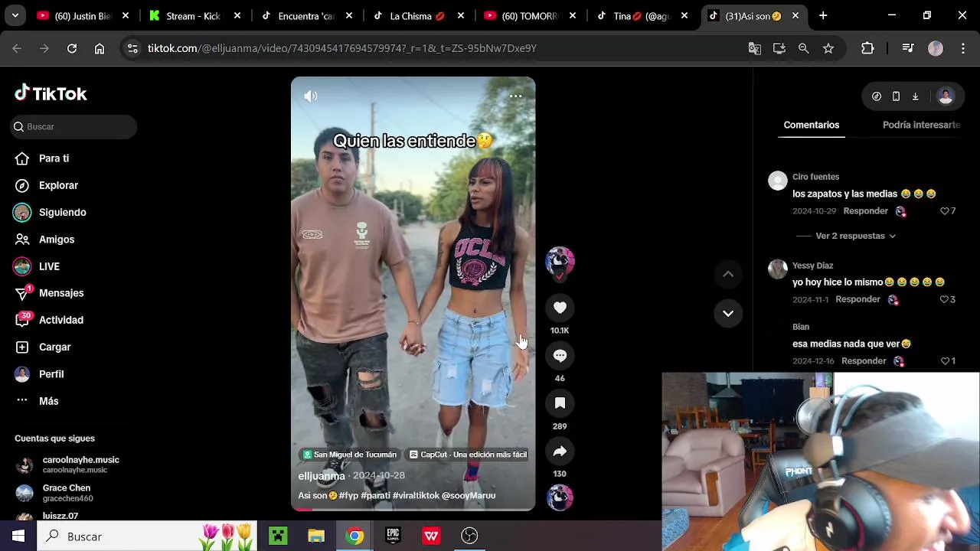Reply to Yessy Diaz comment
Viewport: 980px width, 551px height.
(857, 299)
